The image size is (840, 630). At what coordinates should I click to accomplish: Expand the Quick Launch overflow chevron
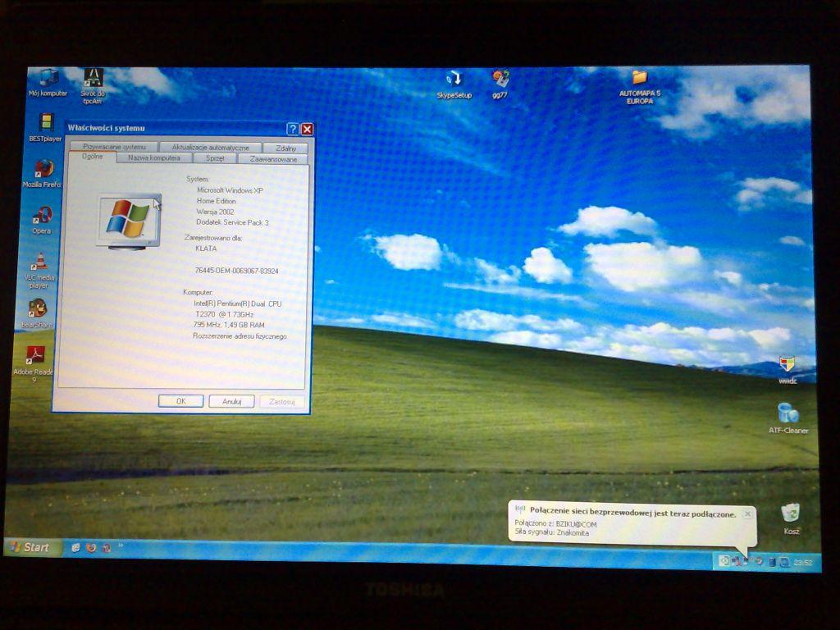[x=121, y=546]
